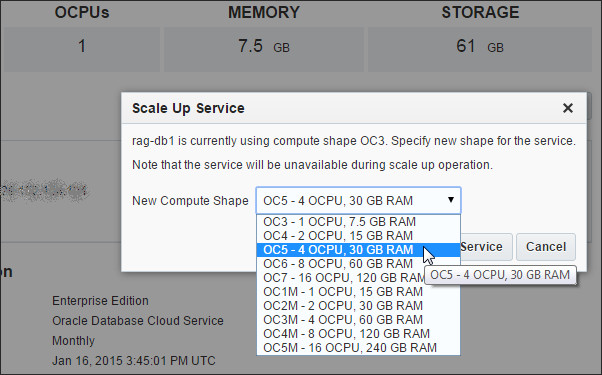Click the Scale Up Service title
The width and height of the screenshot is (602, 375).
pyautogui.click(x=188, y=108)
